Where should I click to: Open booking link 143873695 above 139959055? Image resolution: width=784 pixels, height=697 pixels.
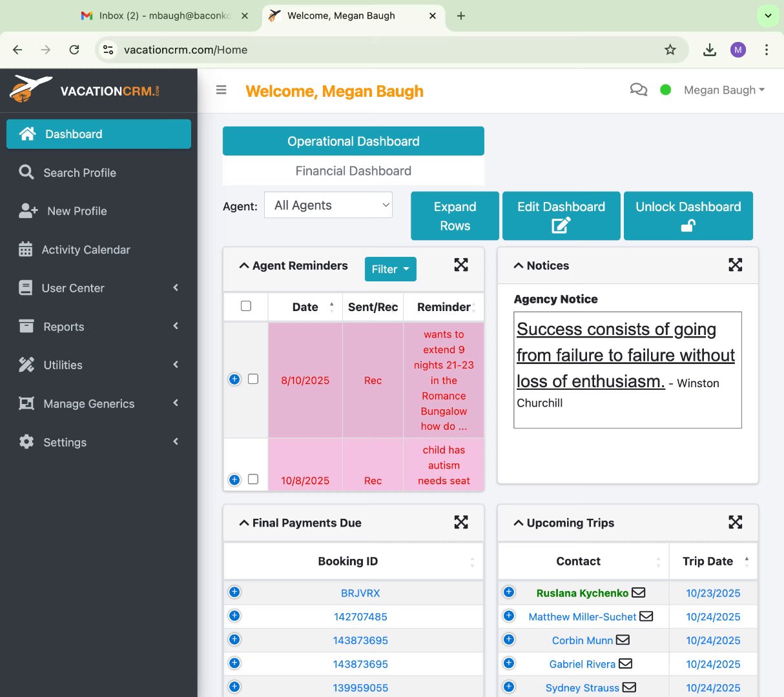coord(360,663)
